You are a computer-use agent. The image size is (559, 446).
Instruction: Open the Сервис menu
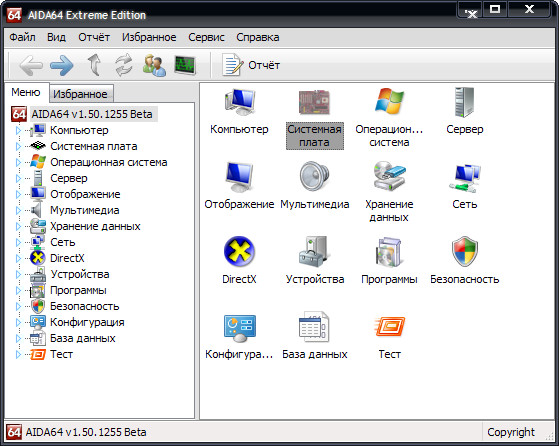(206, 37)
